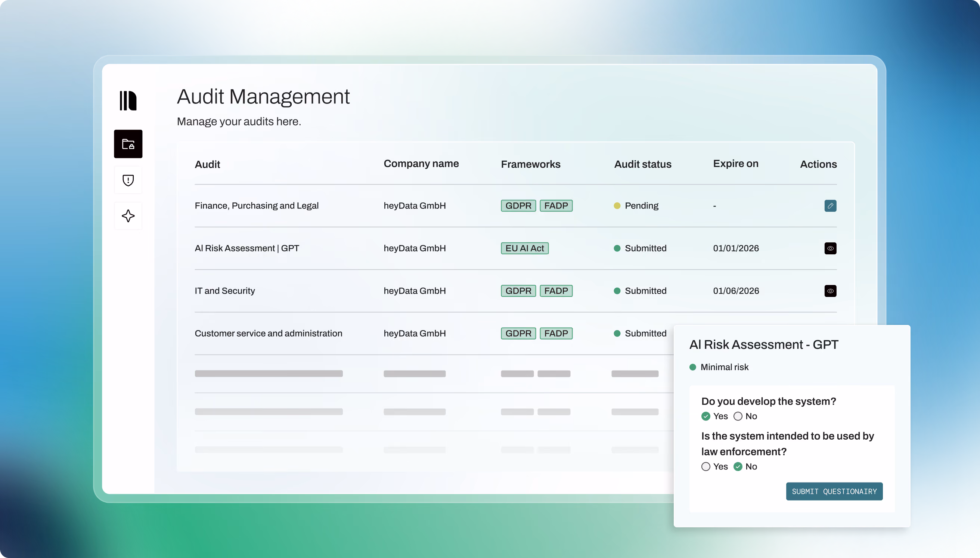Select the AI Risk Assessment | GPT audit name
Image resolution: width=980 pixels, height=558 pixels.
click(x=247, y=248)
